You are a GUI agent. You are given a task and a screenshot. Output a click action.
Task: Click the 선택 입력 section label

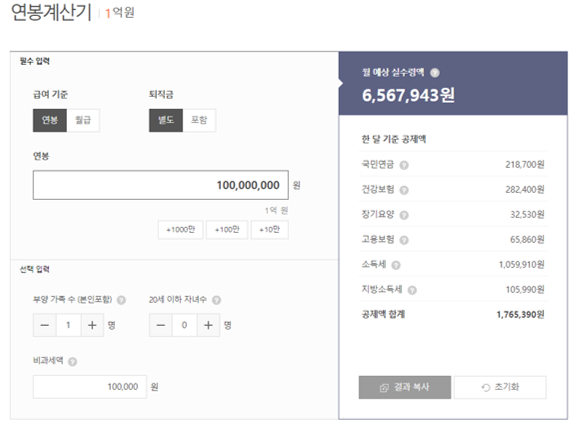[35, 269]
